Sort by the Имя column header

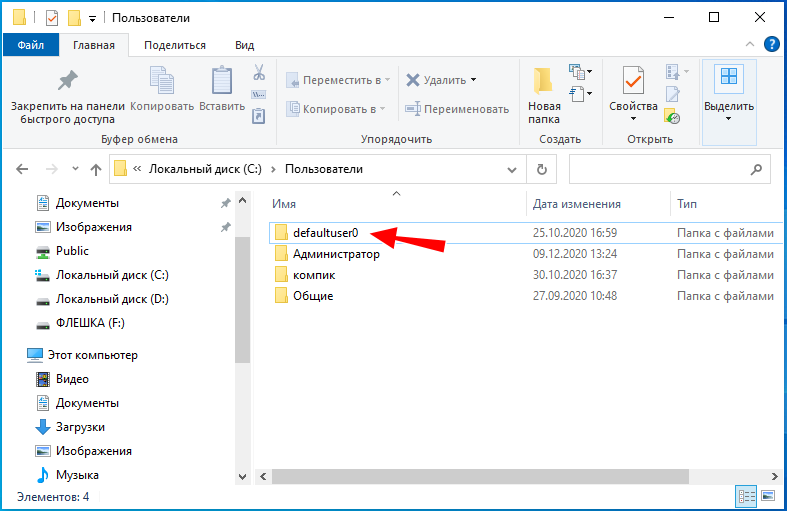click(284, 204)
